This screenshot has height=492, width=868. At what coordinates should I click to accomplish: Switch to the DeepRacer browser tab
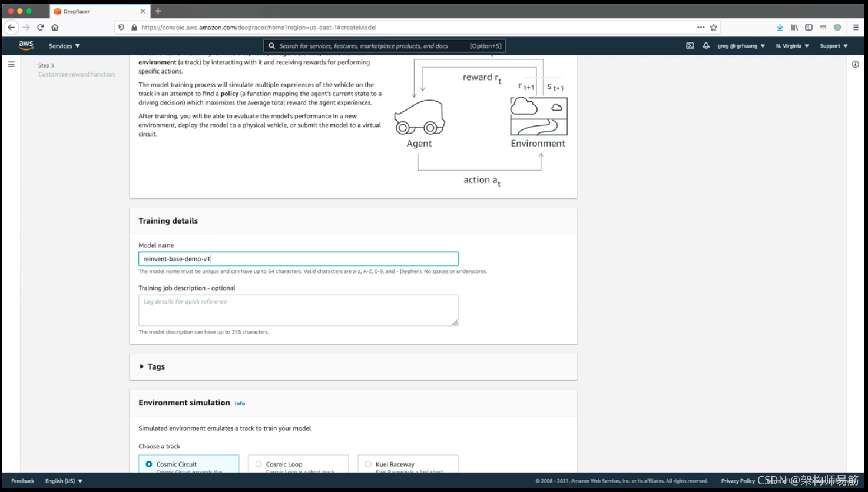coord(98,11)
